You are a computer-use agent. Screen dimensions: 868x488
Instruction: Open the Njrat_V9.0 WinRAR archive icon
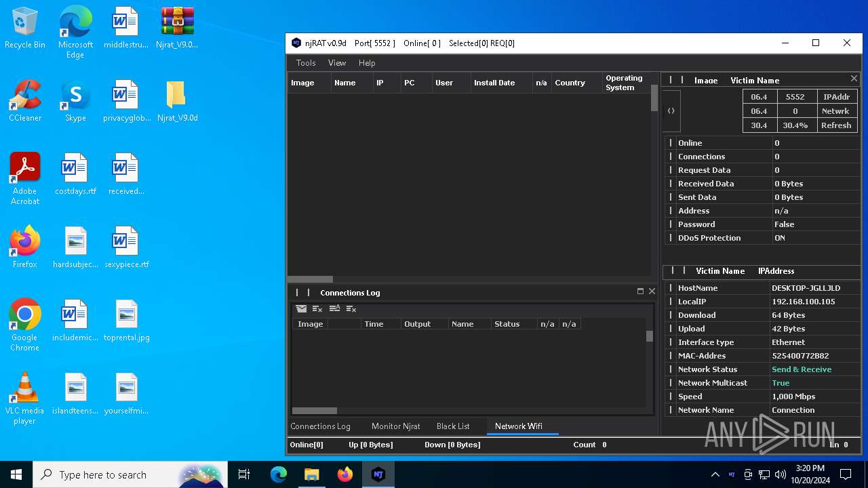pos(178,28)
